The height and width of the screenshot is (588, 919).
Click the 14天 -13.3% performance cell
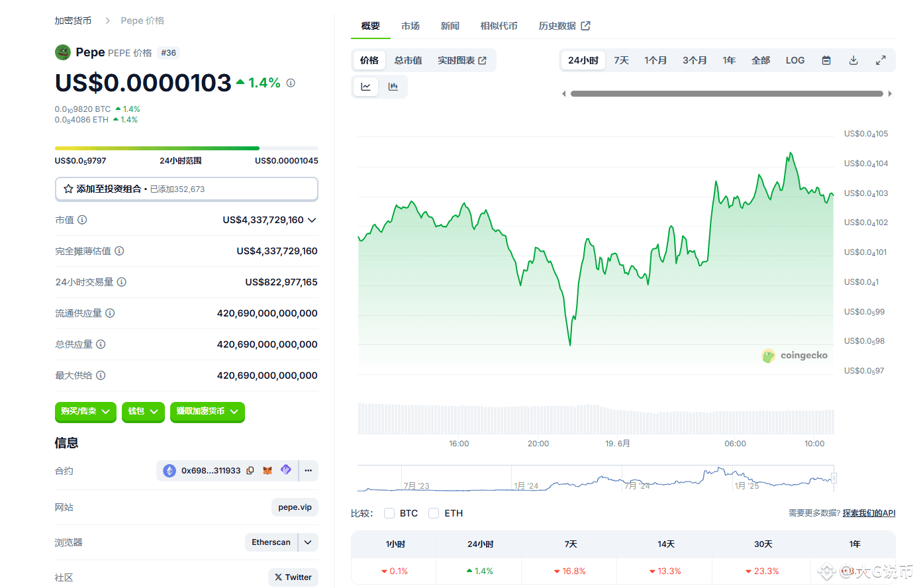click(665, 571)
